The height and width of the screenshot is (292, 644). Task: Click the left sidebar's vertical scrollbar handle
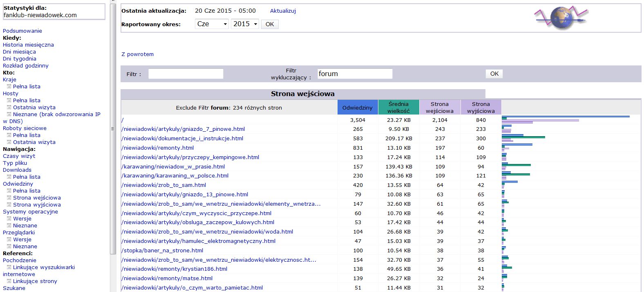(x=113, y=128)
